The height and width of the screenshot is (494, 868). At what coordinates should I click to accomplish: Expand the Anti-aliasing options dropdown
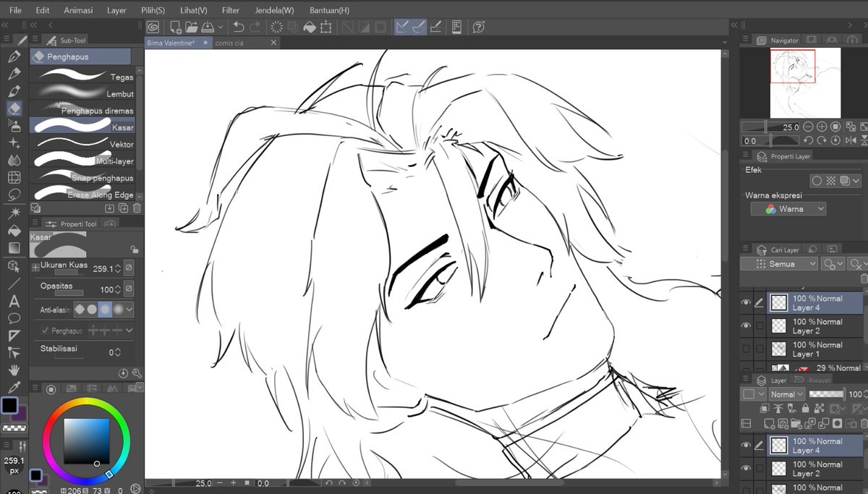pyautogui.click(x=129, y=310)
